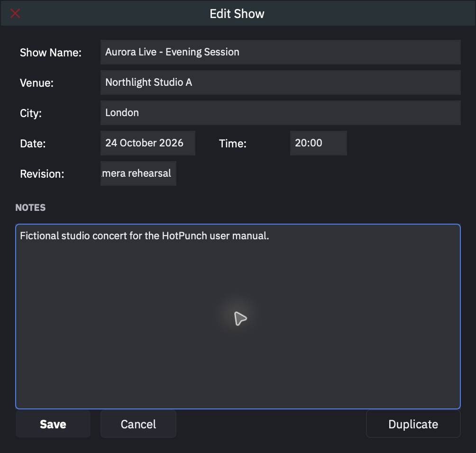Close the Edit Show dialog with the red X

[x=15, y=13]
